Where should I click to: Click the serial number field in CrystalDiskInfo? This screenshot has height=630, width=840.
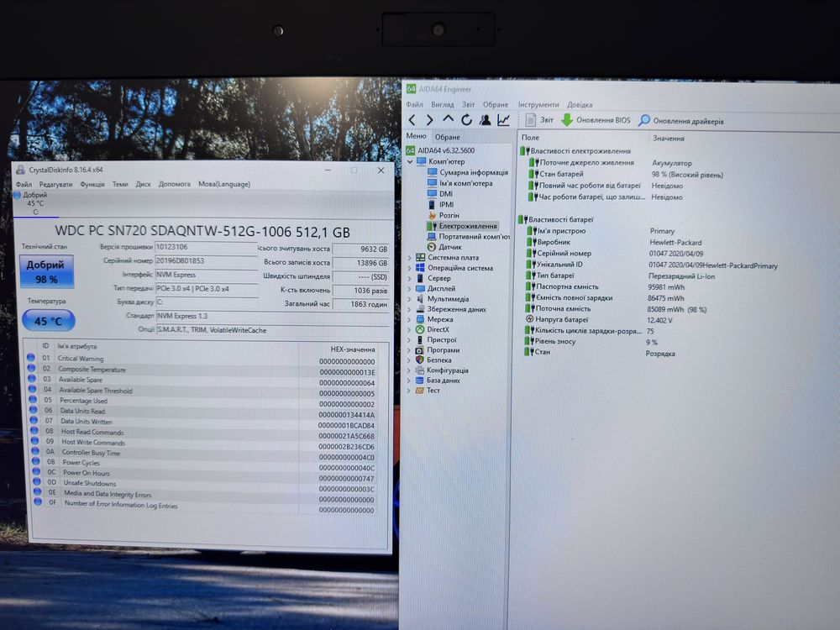207,261
